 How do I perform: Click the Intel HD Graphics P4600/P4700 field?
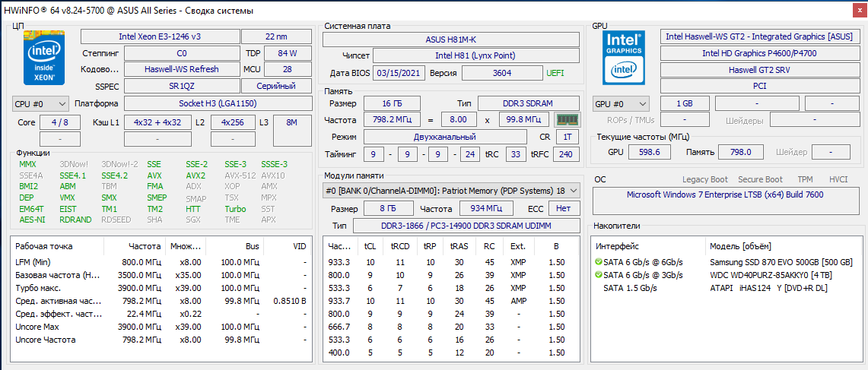(759, 53)
